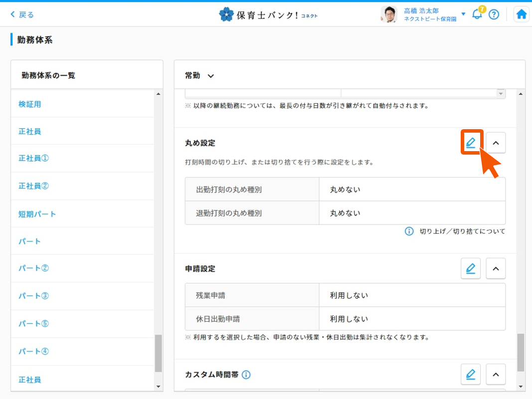Open the 切り上げ／切り捨てについて link
The image size is (532, 399).
[x=462, y=231]
